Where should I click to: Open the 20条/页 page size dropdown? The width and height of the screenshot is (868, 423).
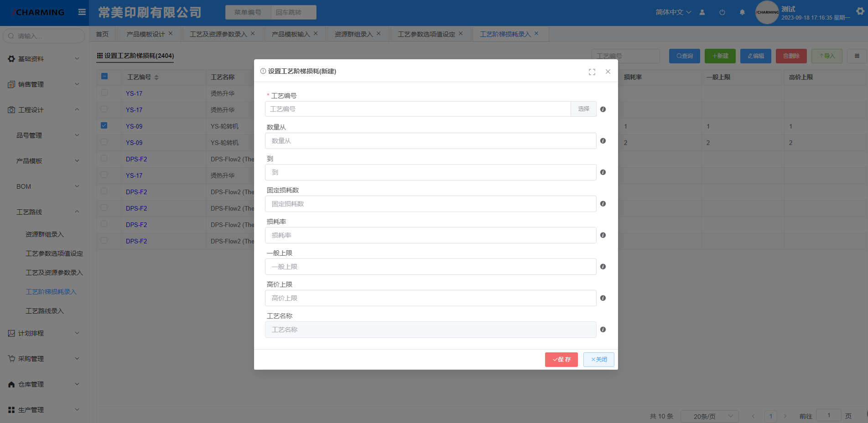(709, 416)
